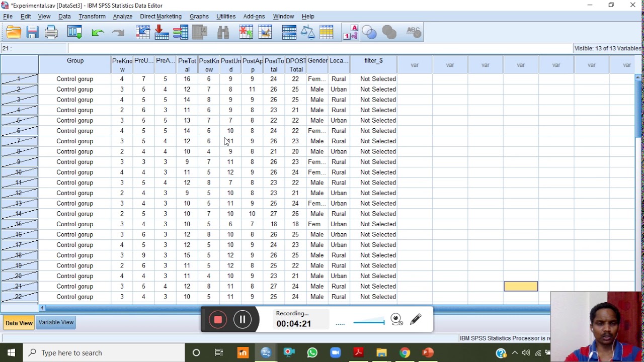Image resolution: width=644 pixels, height=362 pixels.
Task: Switch to the Data View tab
Action: tap(19, 323)
